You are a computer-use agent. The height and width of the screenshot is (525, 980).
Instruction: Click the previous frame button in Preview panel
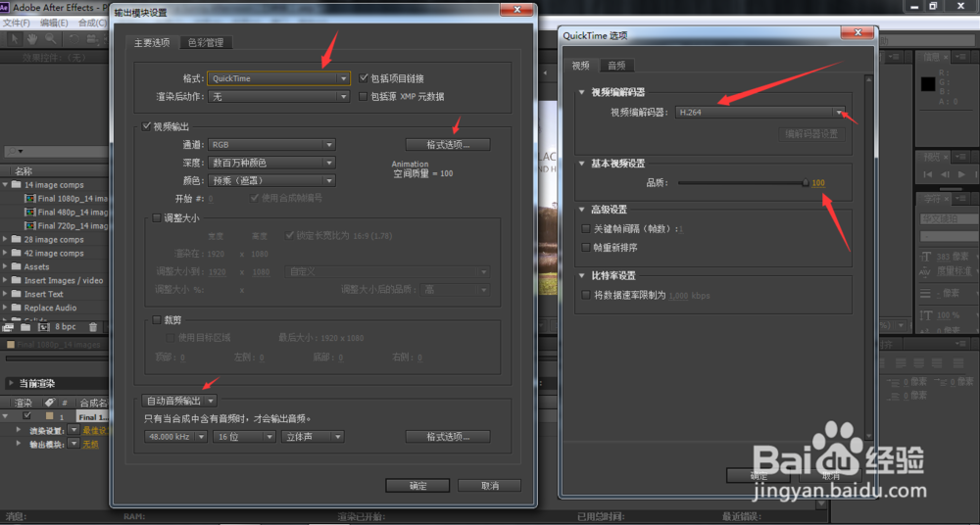click(x=945, y=174)
